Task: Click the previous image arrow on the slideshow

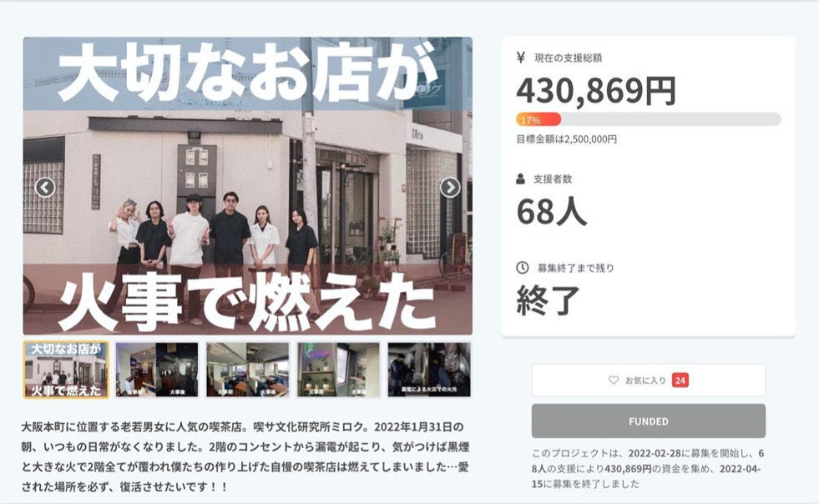Action: (45, 187)
